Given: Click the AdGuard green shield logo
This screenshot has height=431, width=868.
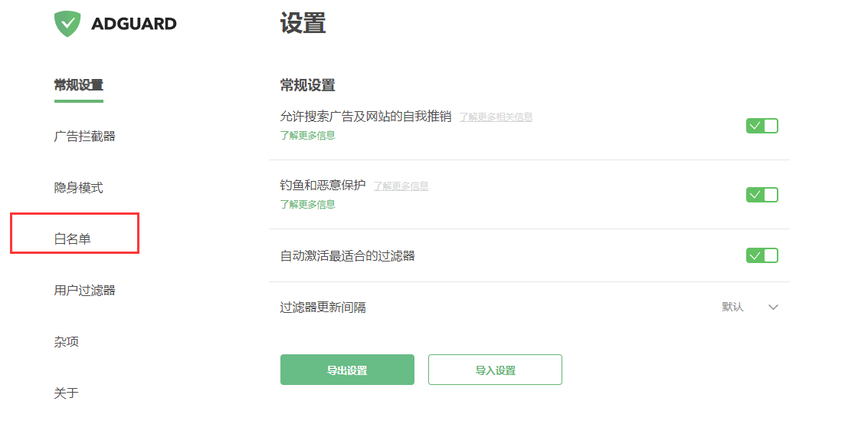Looking at the screenshot, I should (x=67, y=24).
